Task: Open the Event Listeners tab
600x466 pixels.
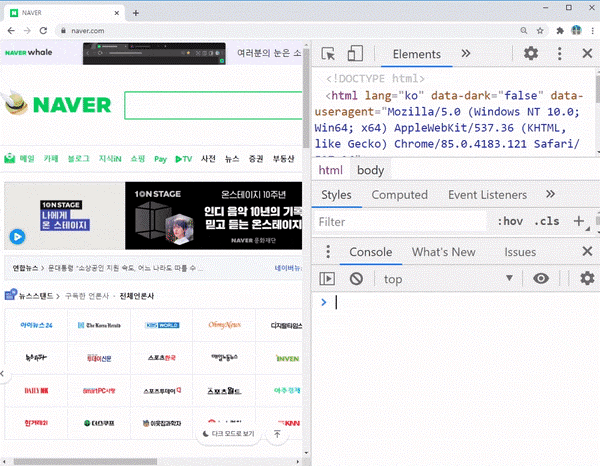Action: pyautogui.click(x=488, y=195)
